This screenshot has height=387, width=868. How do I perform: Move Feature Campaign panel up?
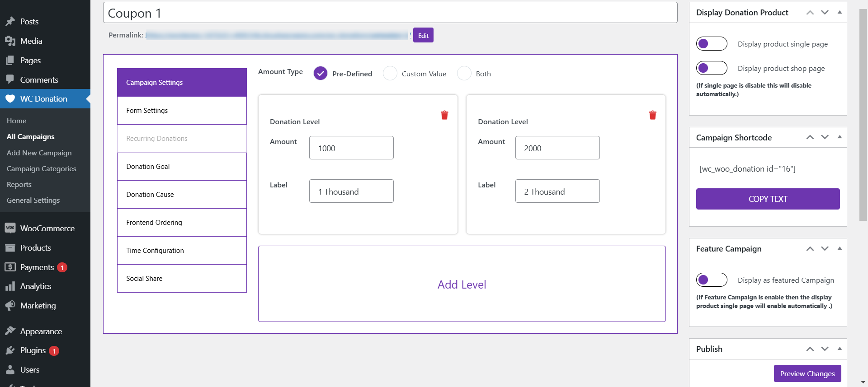coord(810,249)
